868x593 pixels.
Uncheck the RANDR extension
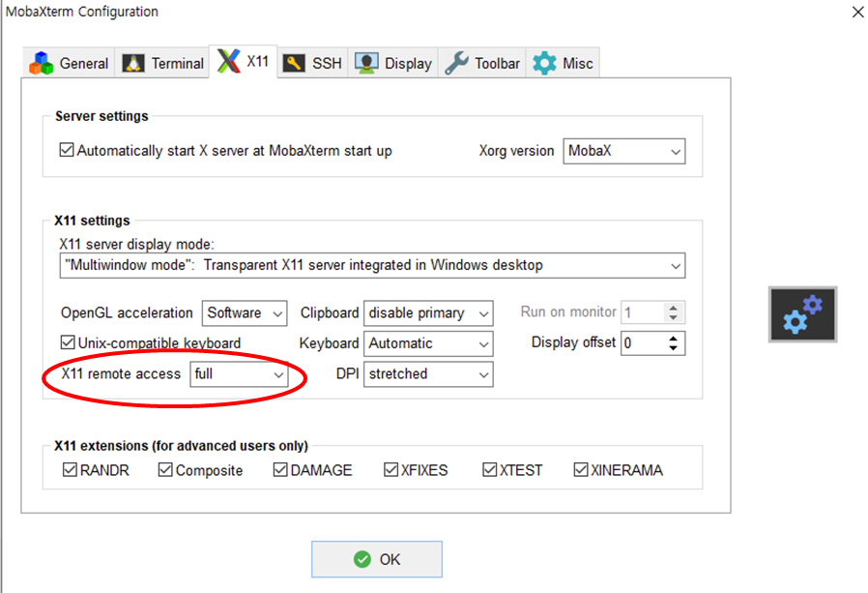tap(70, 470)
